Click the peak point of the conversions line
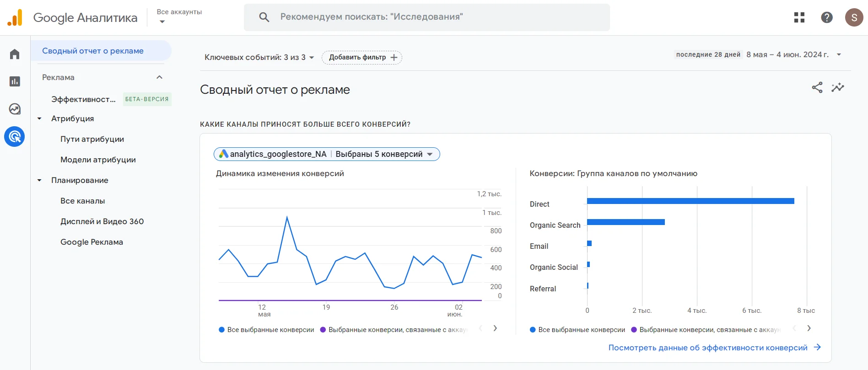868x370 pixels. [287, 217]
